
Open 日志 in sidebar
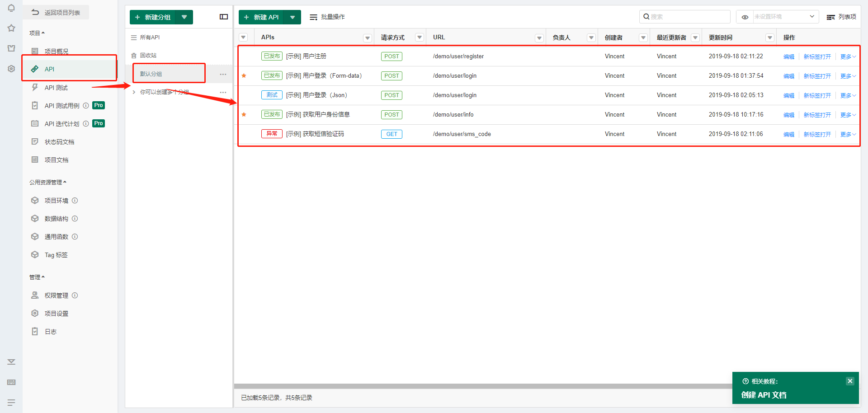[51, 331]
